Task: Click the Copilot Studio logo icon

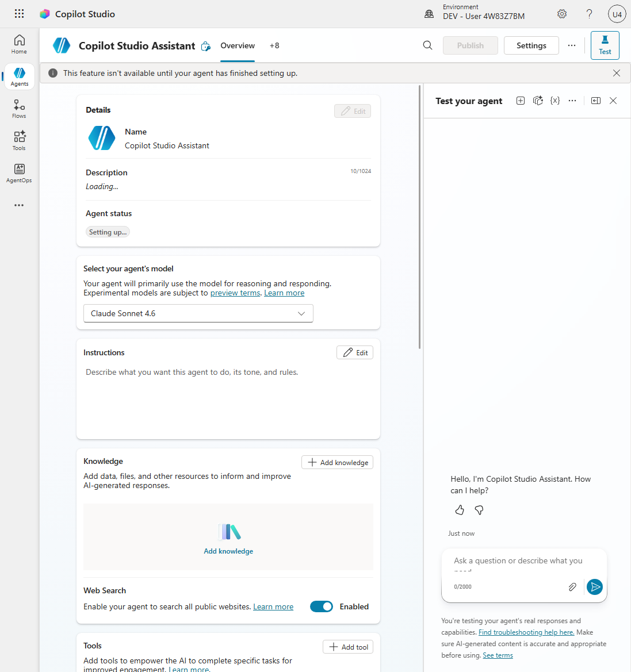Action: [x=45, y=14]
